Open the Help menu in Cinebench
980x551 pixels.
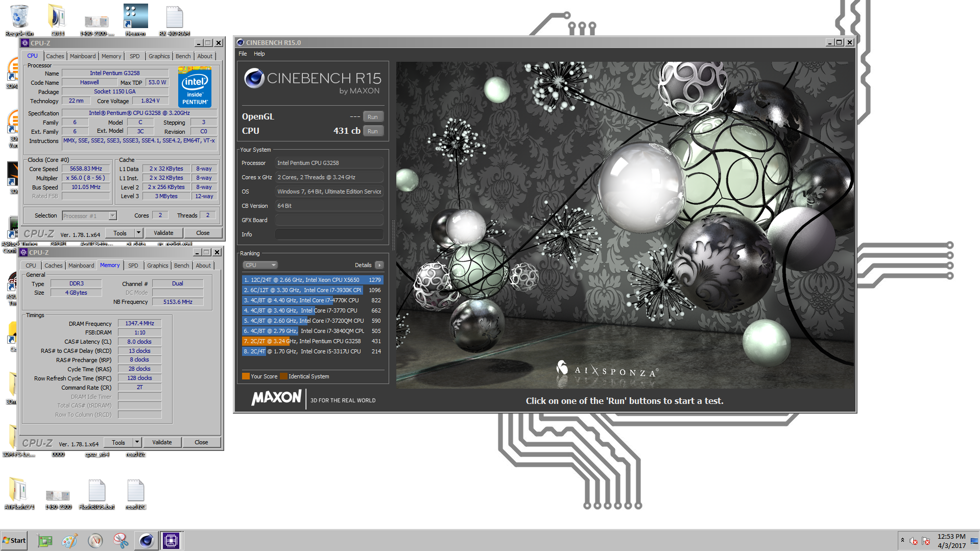click(259, 54)
